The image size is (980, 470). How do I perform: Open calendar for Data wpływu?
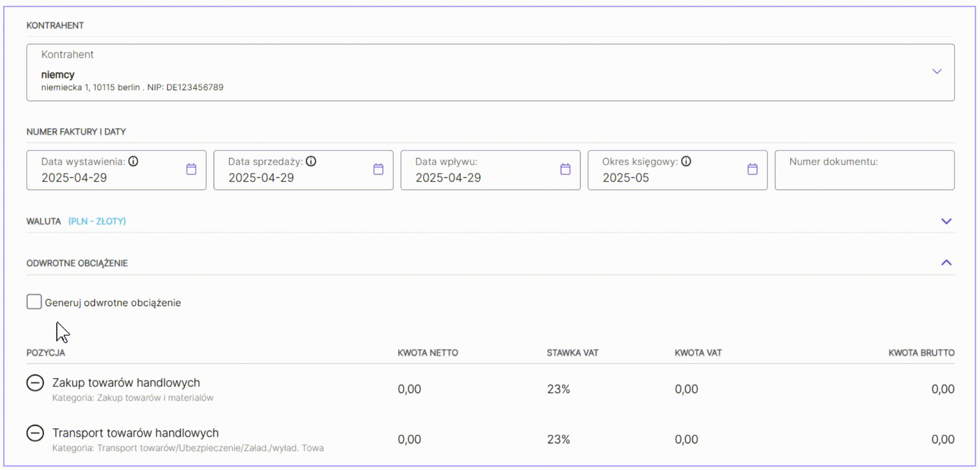coord(565,169)
